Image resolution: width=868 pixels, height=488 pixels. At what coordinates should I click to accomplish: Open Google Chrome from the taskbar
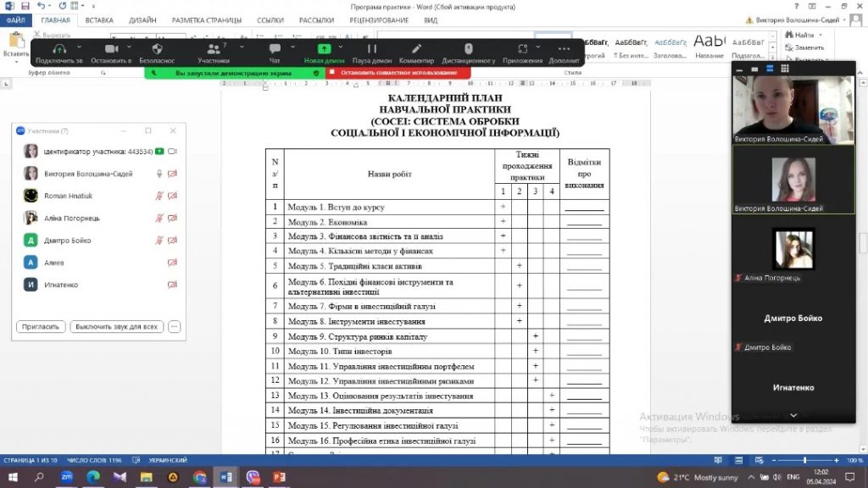199,478
